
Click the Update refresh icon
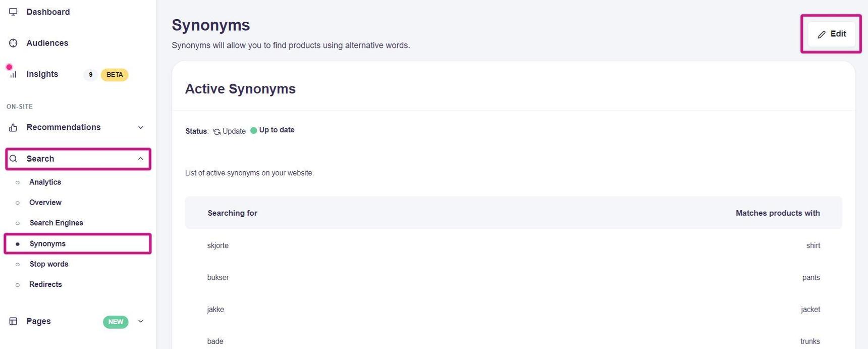(217, 131)
